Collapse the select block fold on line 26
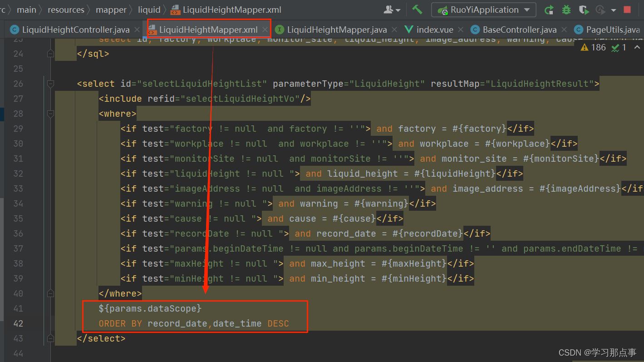 (x=50, y=84)
